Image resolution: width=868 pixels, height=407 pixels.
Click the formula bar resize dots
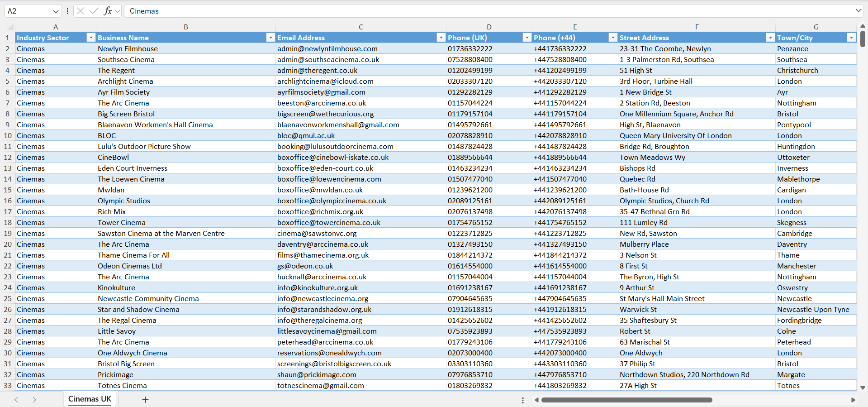tap(67, 11)
